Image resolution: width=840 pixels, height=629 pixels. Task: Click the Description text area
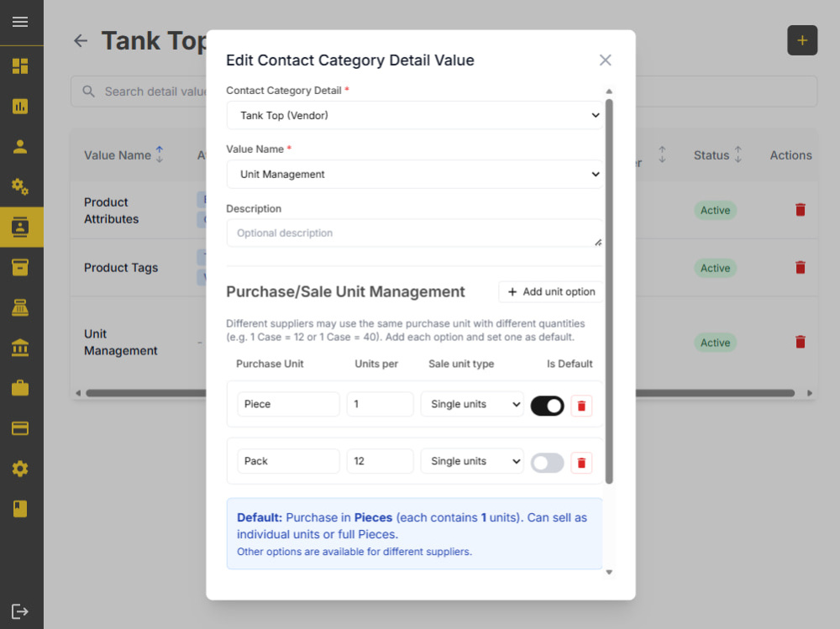(415, 233)
